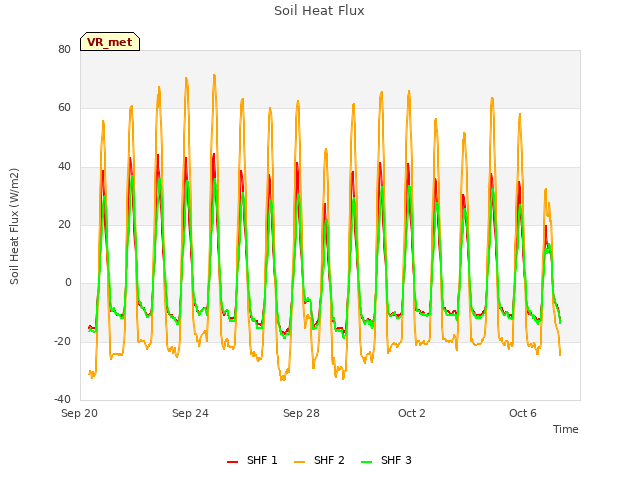This screenshot has width=640, height=480.
Task: Click the -40 y-axis tick label
Action: pos(62,399)
